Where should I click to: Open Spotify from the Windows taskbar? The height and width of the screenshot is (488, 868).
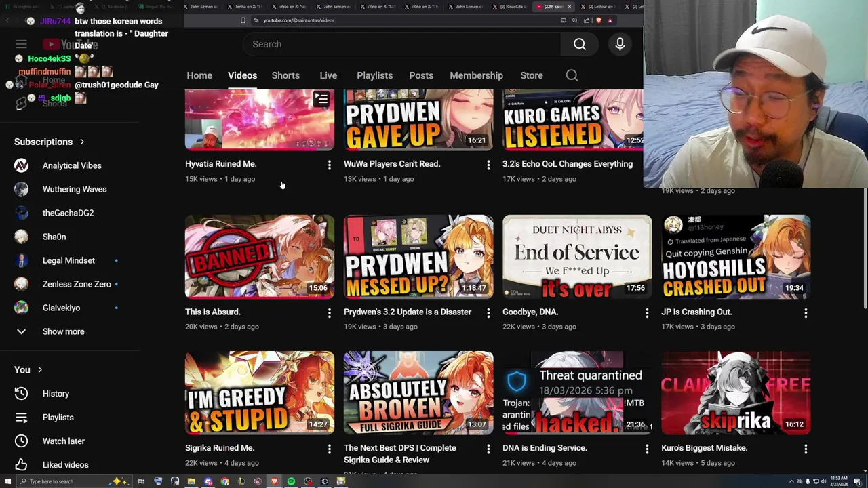(x=291, y=481)
